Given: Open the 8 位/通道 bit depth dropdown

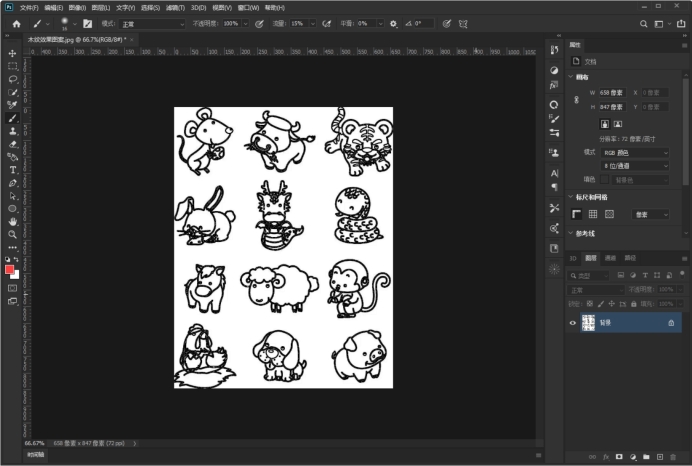Looking at the screenshot, I should (635, 166).
